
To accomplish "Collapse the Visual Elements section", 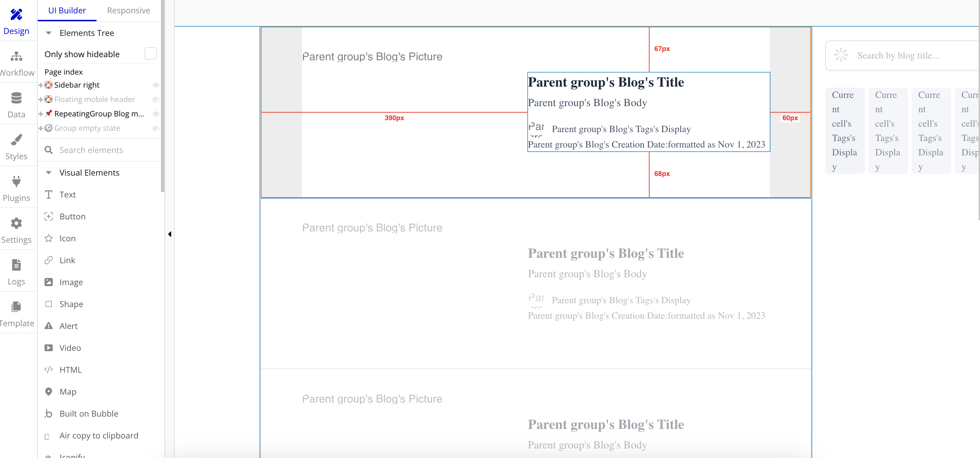I will pyautogui.click(x=49, y=173).
